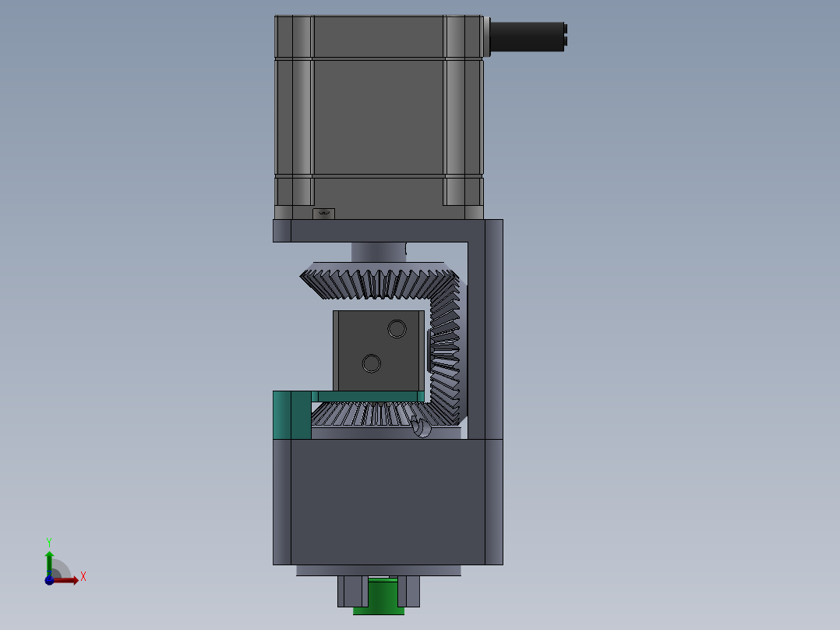This screenshot has width=840, height=630.
Task: Click the green Y axis arrow on triad
Action: click(49, 563)
